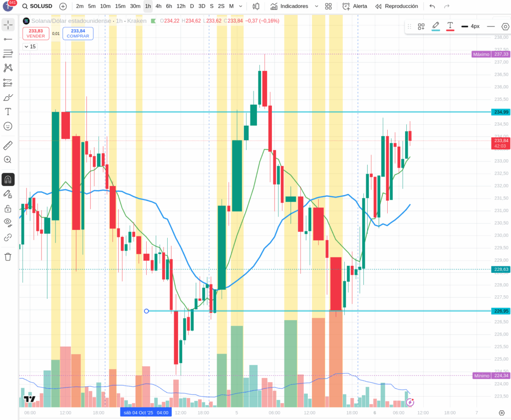Open the line color pencil swatch
Image resolution: width=511 pixels, height=420 pixels.
(x=436, y=26)
